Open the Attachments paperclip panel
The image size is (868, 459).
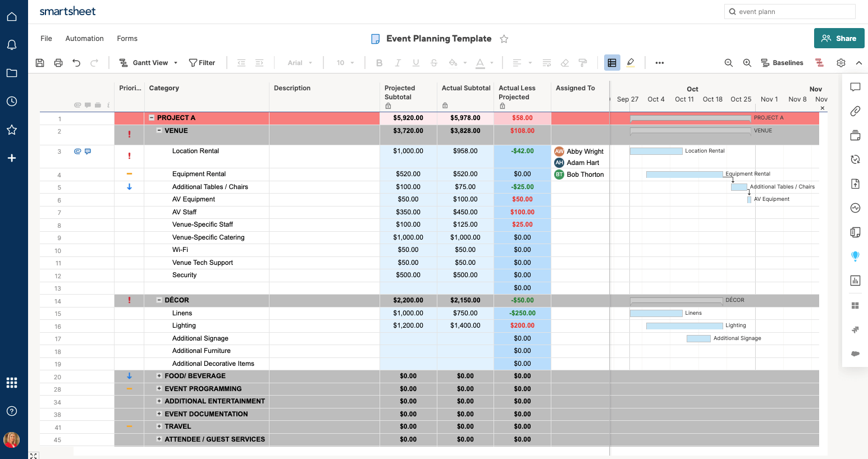point(855,111)
